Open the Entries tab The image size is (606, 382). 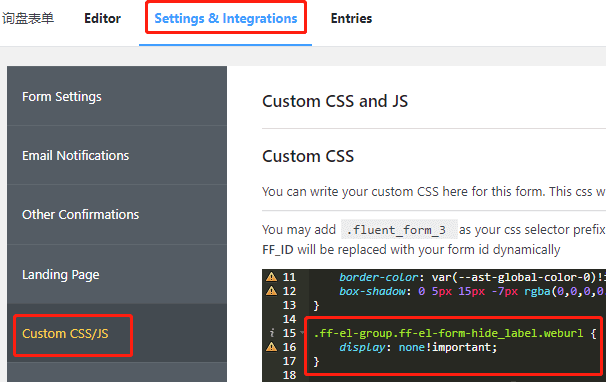[351, 19]
